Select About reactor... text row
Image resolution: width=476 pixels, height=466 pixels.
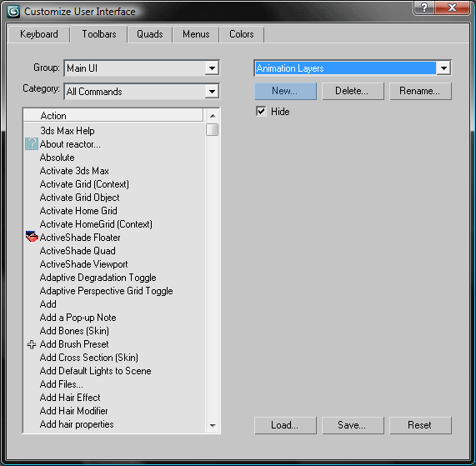(70, 144)
